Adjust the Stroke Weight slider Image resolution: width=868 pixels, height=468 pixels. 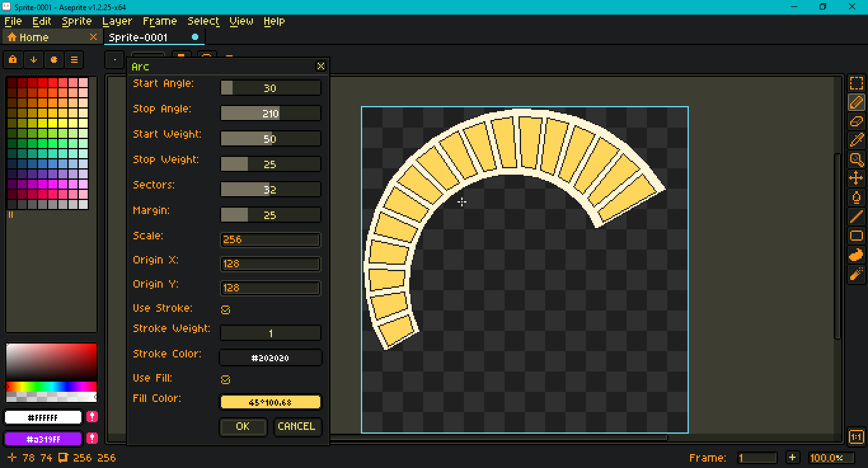270,333
